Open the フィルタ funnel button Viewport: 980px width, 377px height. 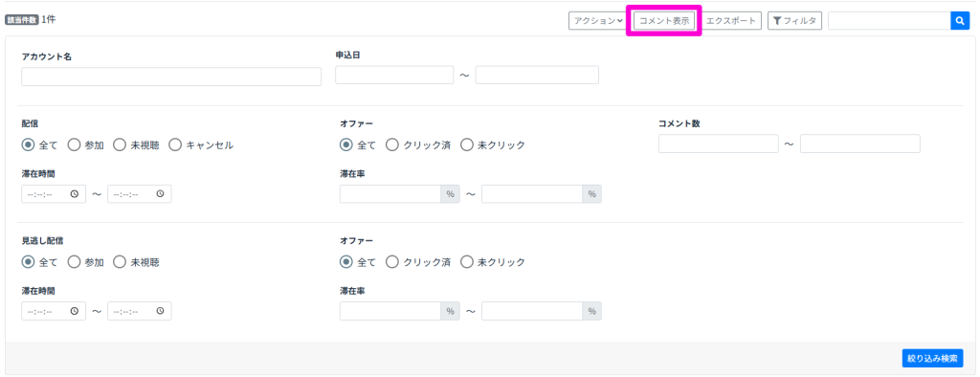coord(794,21)
